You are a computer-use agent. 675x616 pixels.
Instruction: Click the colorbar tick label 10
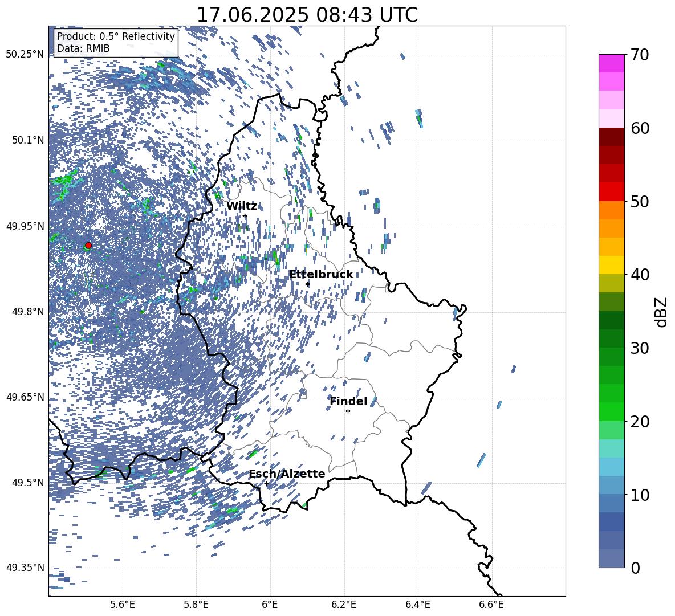click(x=640, y=495)
